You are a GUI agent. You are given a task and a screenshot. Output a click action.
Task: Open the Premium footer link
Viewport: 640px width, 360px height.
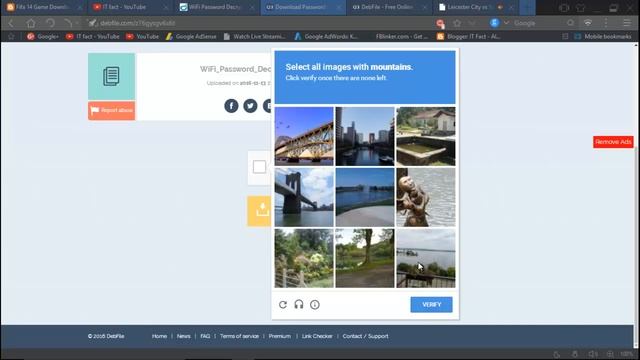click(x=280, y=336)
